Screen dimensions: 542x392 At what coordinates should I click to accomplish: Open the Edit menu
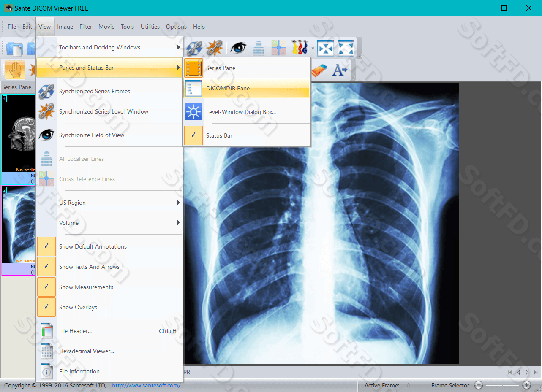27,27
